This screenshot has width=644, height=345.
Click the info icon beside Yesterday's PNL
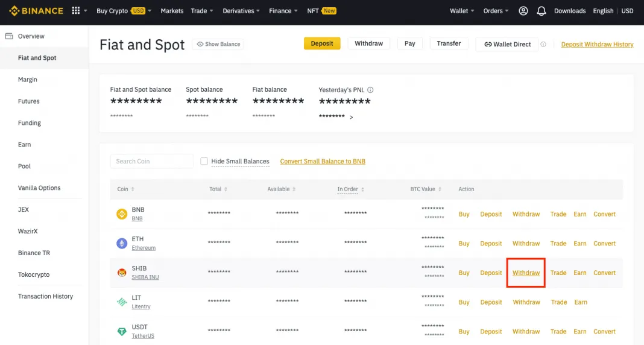click(x=370, y=89)
